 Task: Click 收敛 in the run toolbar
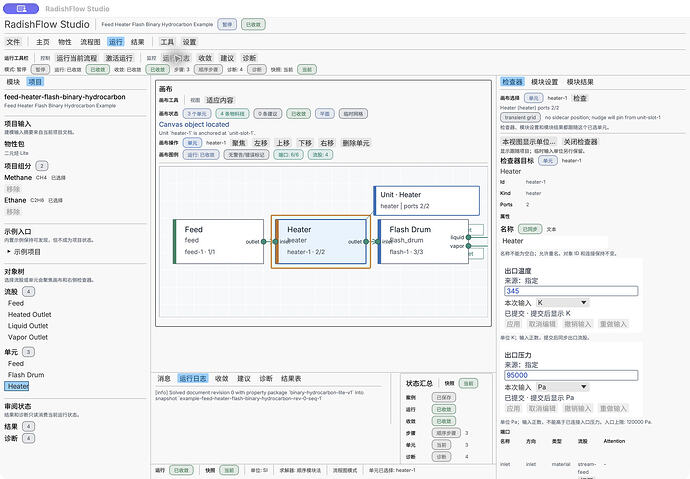(205, 58)
